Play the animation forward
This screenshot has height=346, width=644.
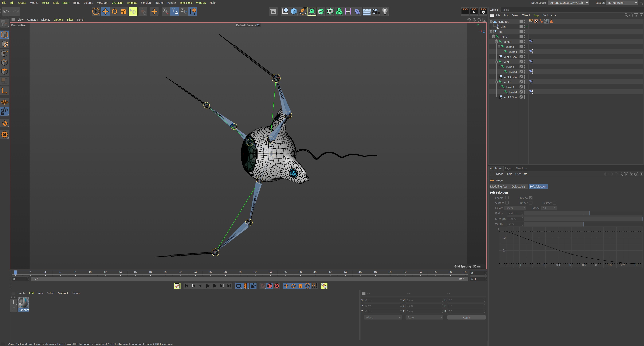(208, 286)
